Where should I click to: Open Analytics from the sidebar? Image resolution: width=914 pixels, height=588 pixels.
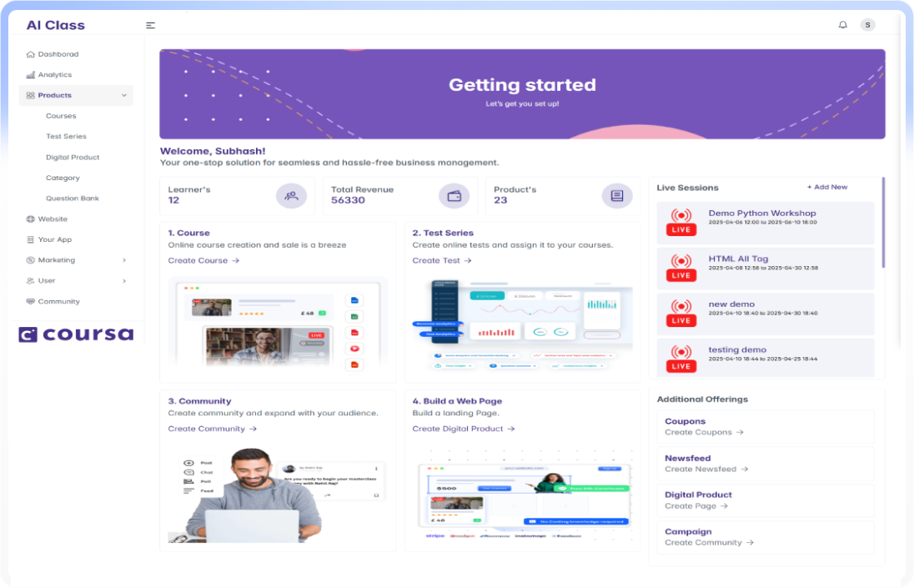(55, 75)
